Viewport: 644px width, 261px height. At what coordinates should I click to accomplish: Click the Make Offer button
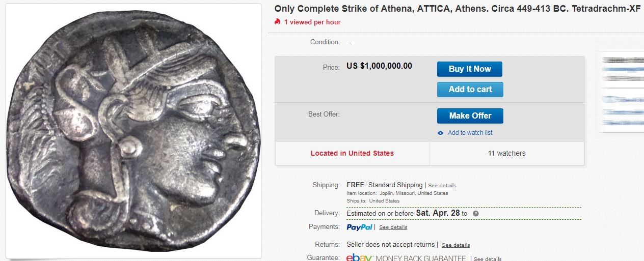tap(470, 116)
